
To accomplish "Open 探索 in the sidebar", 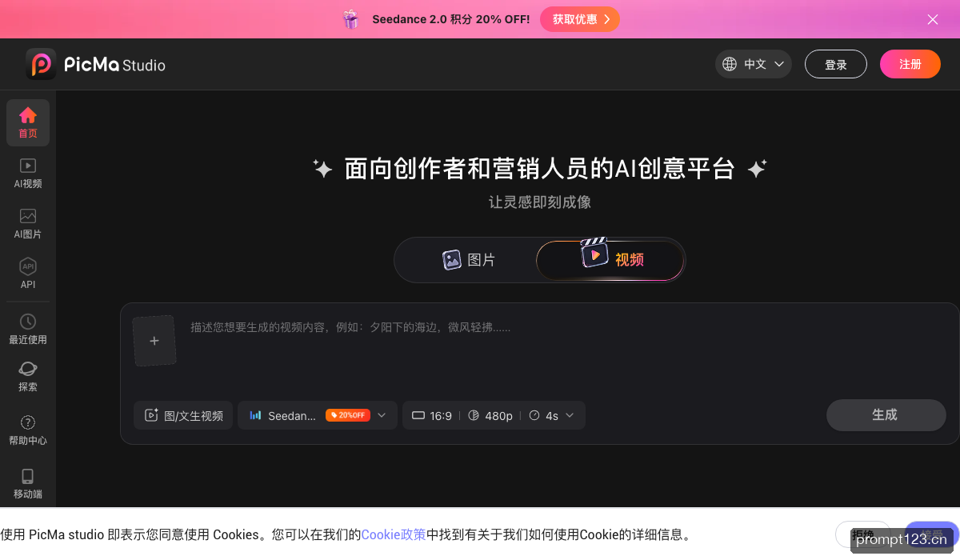I will click(x=28, y=376).
